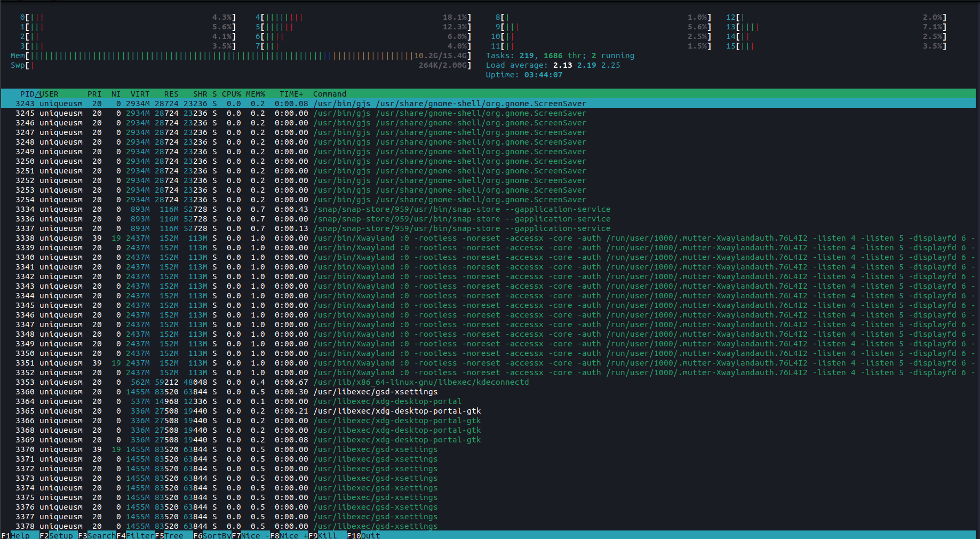This screenshot has height=539, width=980.
Task: Select Xwayland process row PID 3347
Action: [488, 324]
